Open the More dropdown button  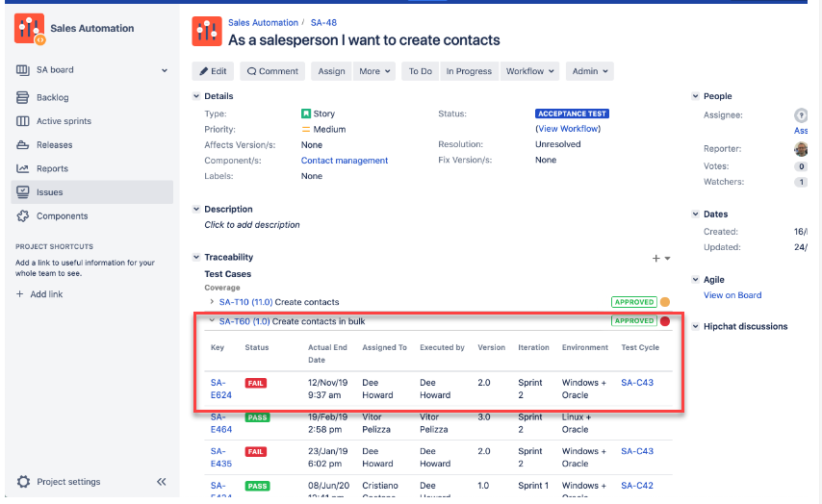click(374, 71)
